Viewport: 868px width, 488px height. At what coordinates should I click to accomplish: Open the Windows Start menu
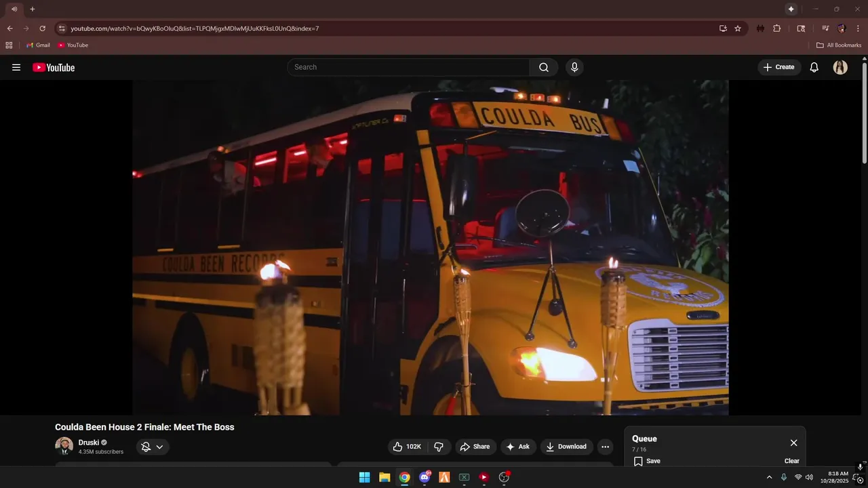364,477
